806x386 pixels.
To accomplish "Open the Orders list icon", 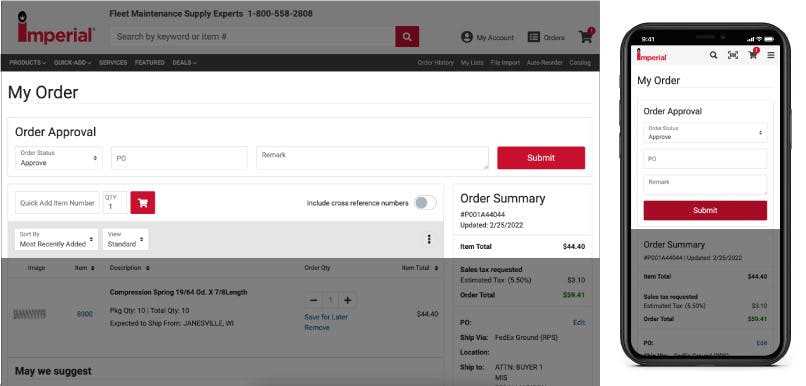I will tap(534, 37).
